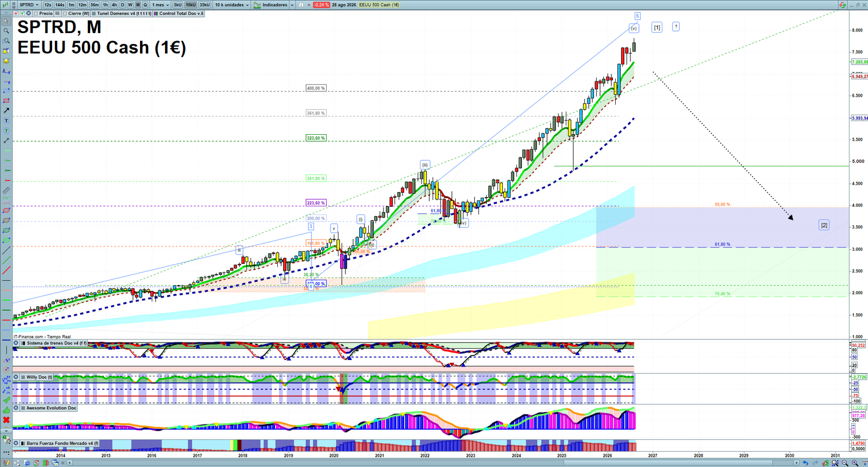Click the 1h timeframe button
Image resolution: width=868 pixels, height=467 pixels.
105,5
